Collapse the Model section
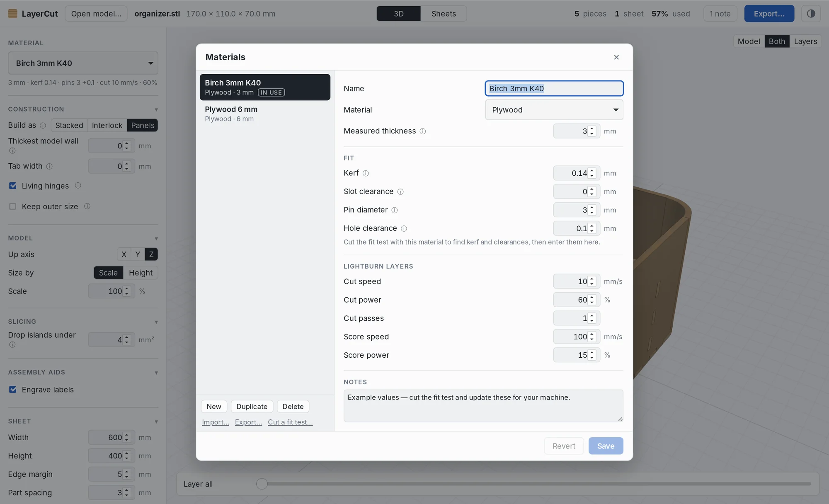Viewport: 829px width, 504px height. coord(156,239)
